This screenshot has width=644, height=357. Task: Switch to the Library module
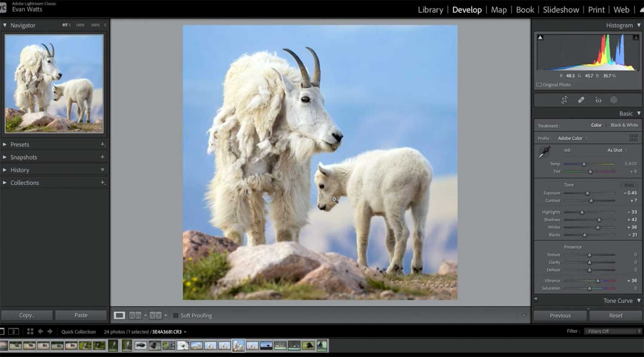[x=430, y=9]
